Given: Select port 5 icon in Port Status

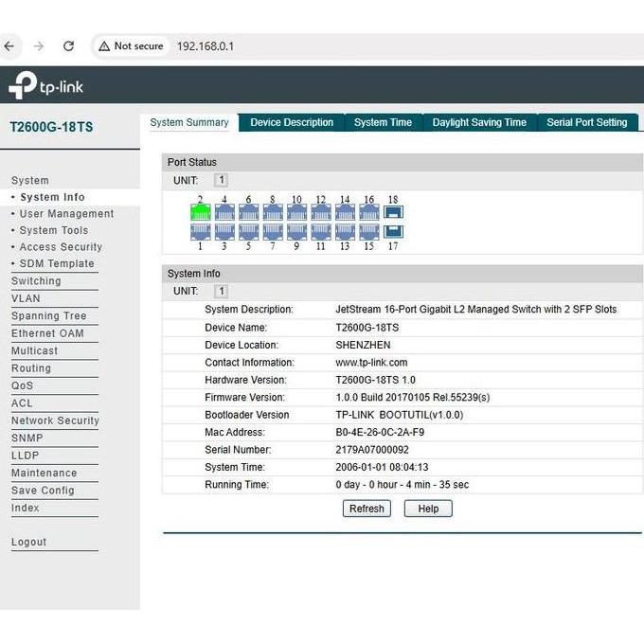Looking at the screenshot, I should (248, 232).
